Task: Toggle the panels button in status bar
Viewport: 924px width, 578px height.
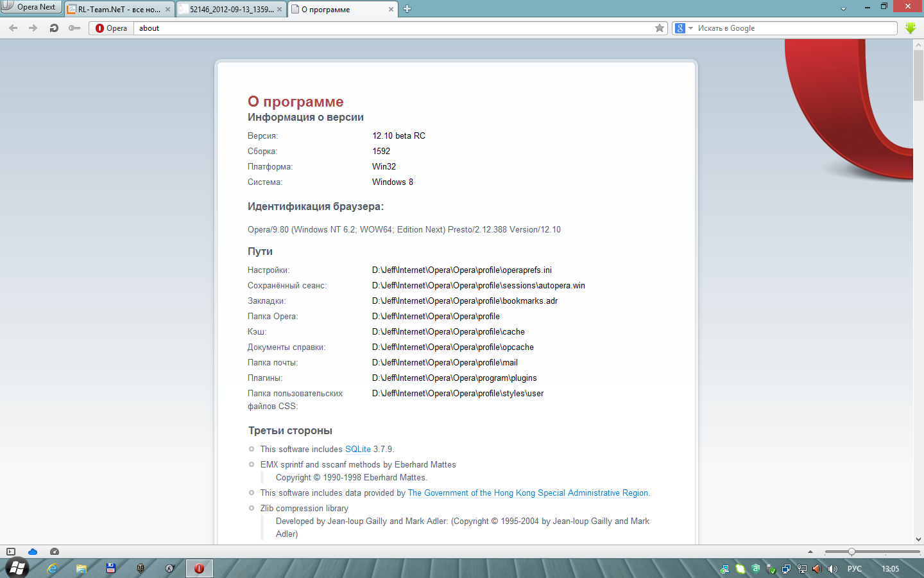Action: [x=11, y=552]
